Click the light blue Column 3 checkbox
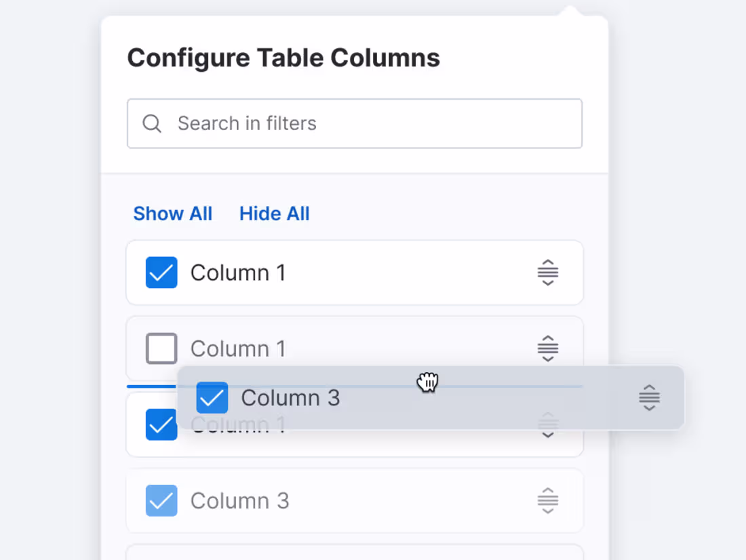 click(161, 500)
